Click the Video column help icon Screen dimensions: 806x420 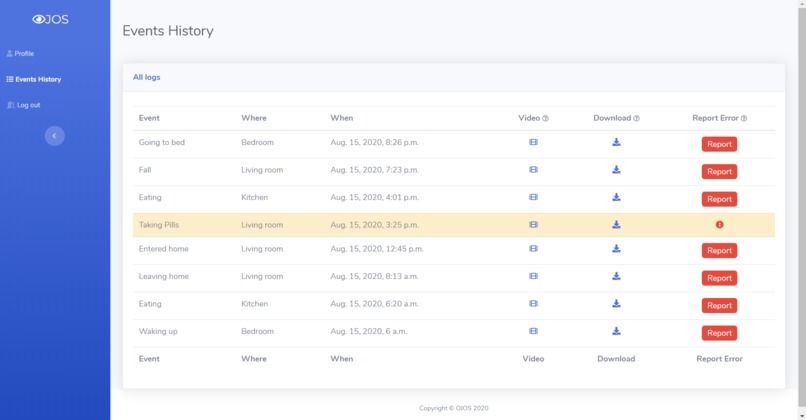tap(545, 118)
